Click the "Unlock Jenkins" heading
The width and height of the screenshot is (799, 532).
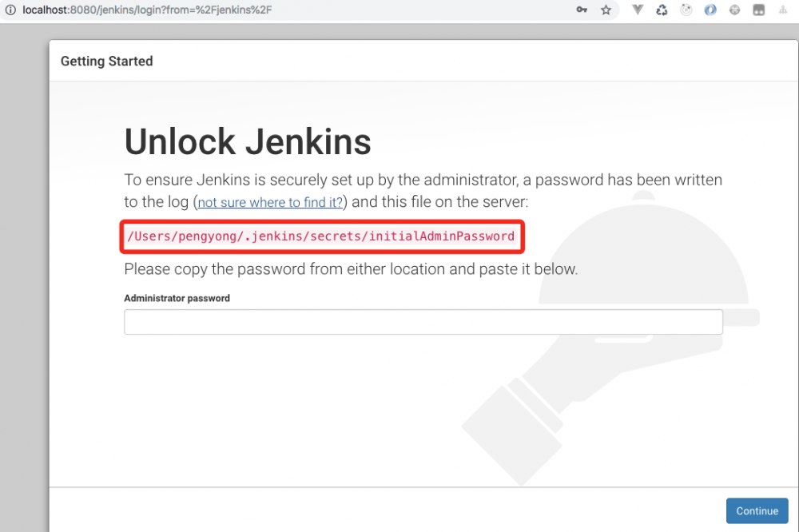click(248, 141)
